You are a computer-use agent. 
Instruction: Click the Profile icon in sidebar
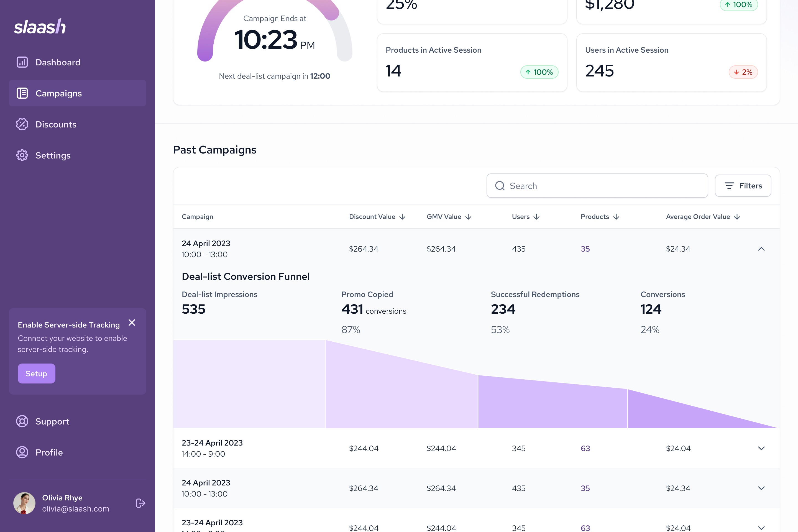click(x=22, y=452)
